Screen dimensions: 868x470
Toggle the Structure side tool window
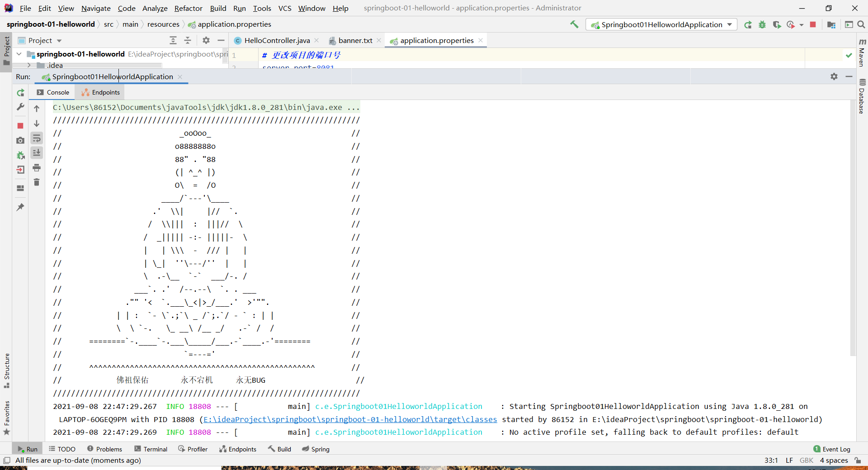tap(6, 370)
